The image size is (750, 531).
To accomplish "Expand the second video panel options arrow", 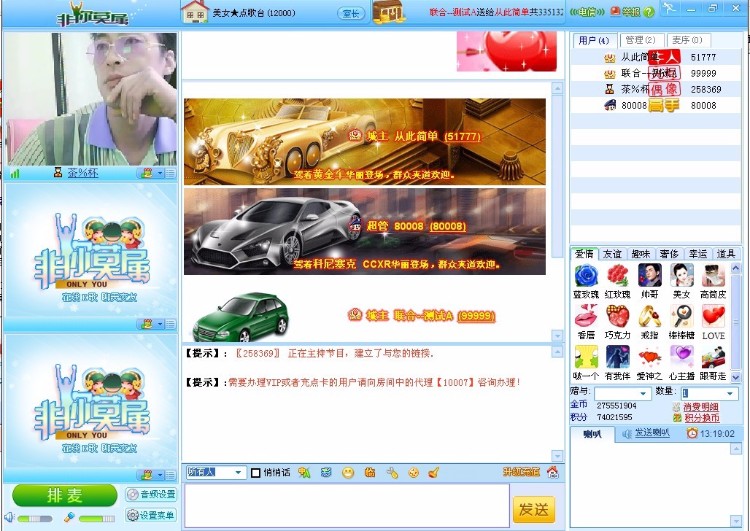I will (x=160, y=324).
